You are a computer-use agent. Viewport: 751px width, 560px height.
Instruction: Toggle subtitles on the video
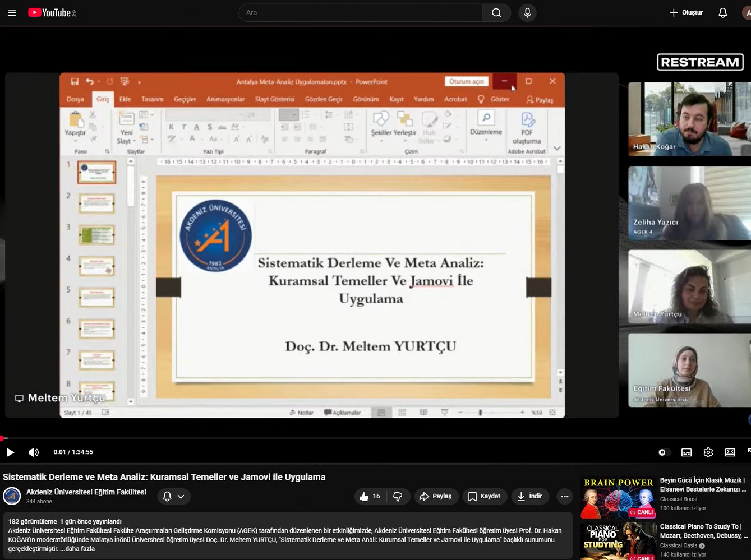point(687,452)
